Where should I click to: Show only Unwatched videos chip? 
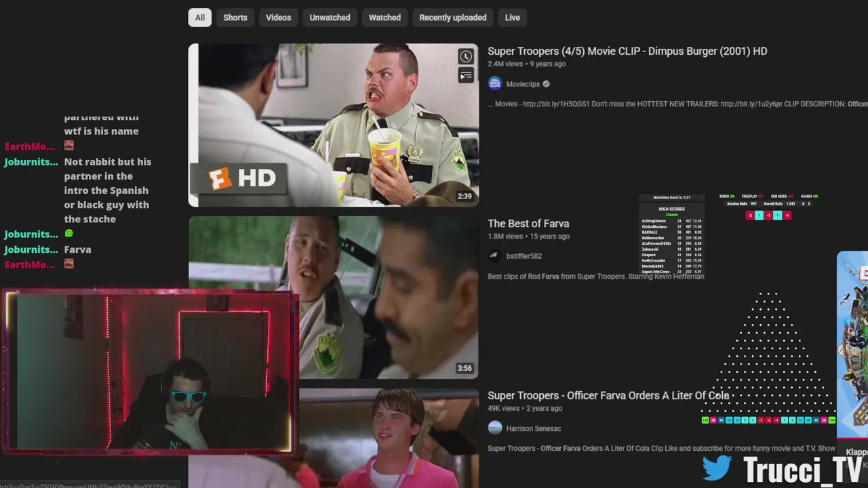click(330, 18)
